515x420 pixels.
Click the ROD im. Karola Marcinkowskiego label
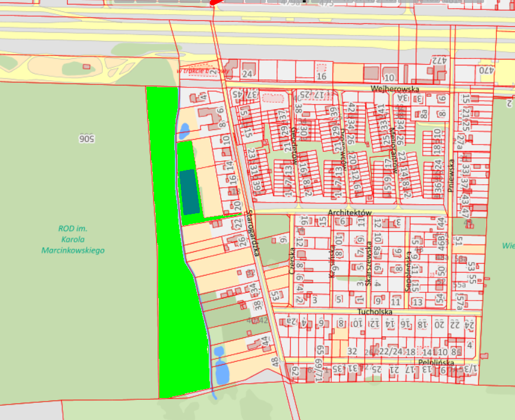pyautogui.click(x=73, y=239)
